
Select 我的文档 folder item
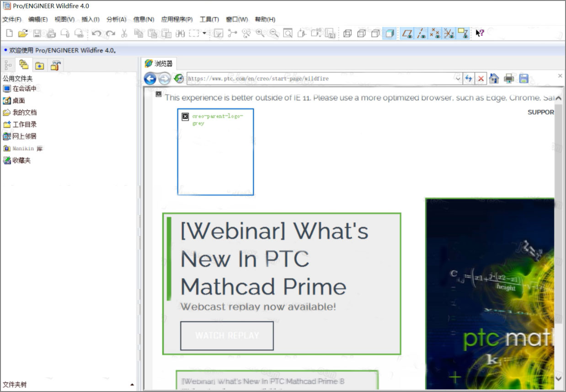[x=20, y=113]
